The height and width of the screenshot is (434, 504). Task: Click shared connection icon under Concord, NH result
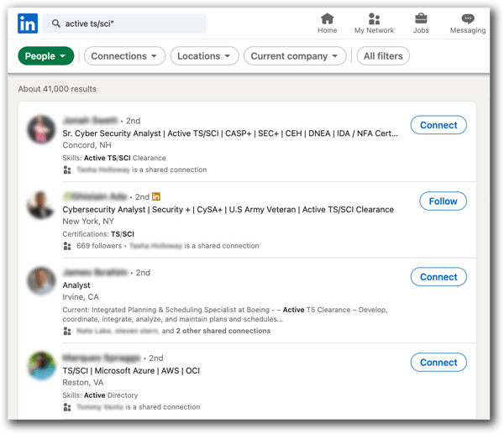tap(67, 170)
